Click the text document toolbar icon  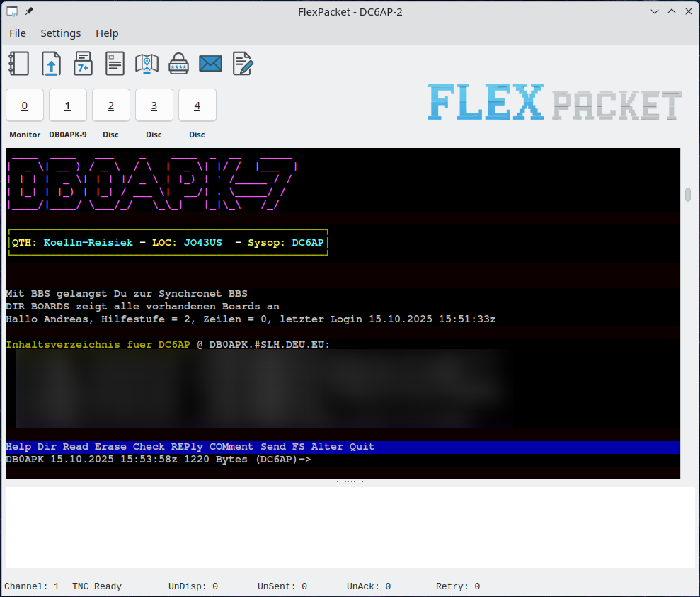pyautogui.click(x=115, y=64)
